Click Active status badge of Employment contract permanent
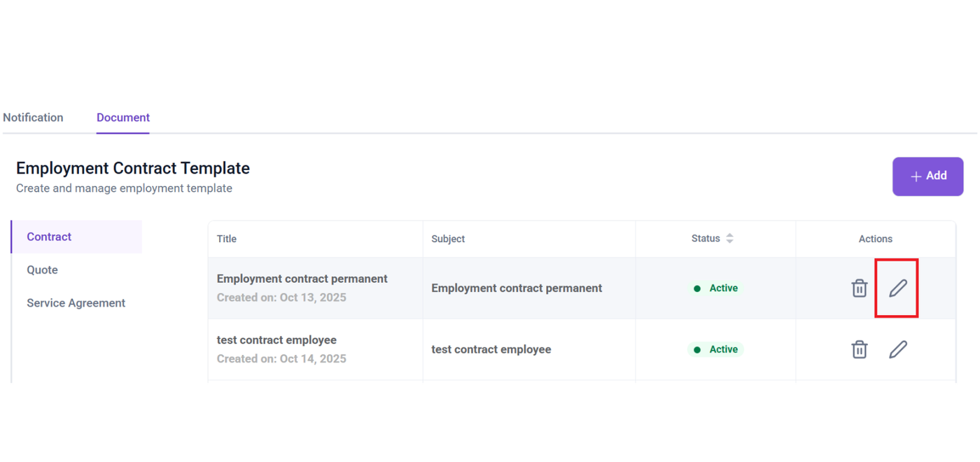980x462 pixels. coord(715,288)
